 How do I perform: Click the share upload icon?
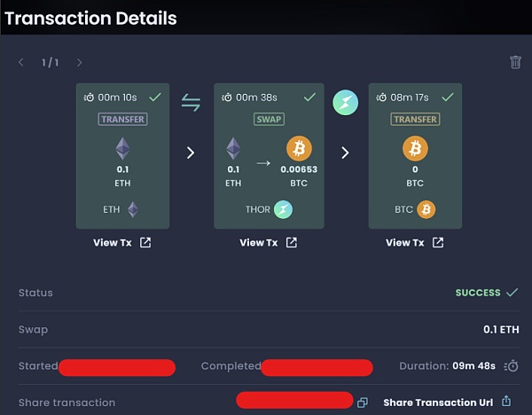coord(506,402)
